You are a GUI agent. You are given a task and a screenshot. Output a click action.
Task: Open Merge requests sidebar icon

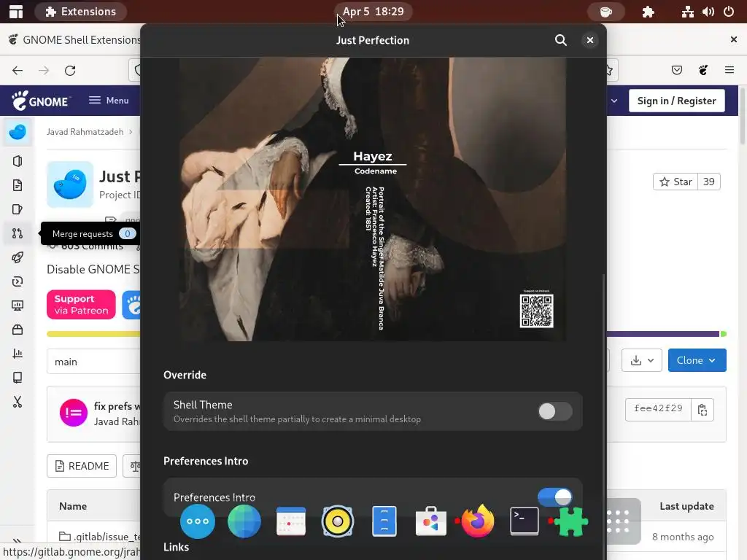(18, 233)
